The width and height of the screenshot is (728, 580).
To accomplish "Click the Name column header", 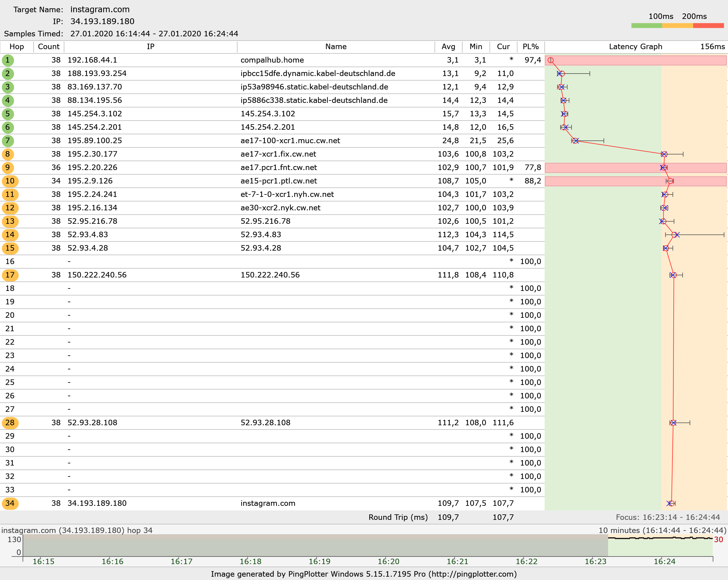I will pyautogui.click(x=336, y=47).
